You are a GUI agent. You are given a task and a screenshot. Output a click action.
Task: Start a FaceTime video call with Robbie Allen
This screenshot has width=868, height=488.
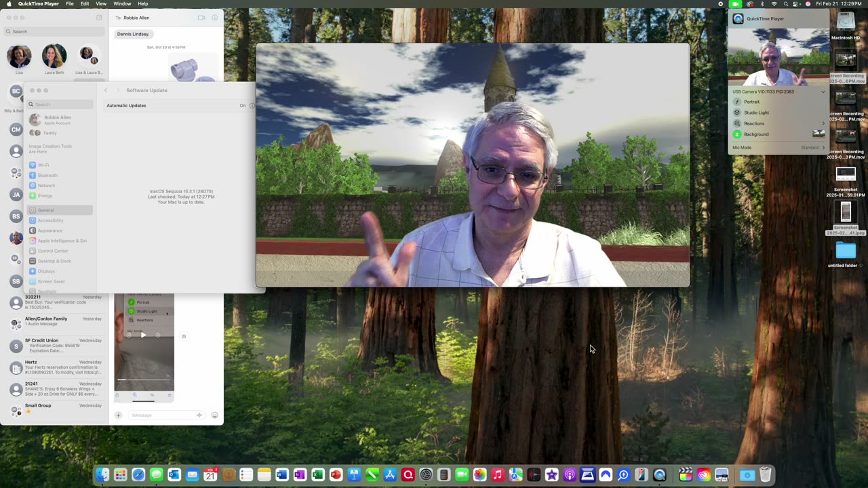(201, 18)
